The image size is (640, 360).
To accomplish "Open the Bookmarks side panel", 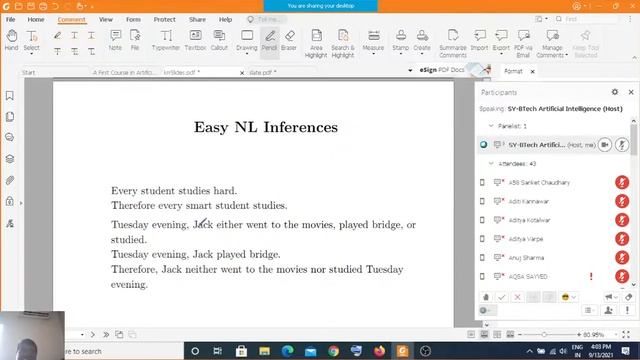I will pos(10,96).
